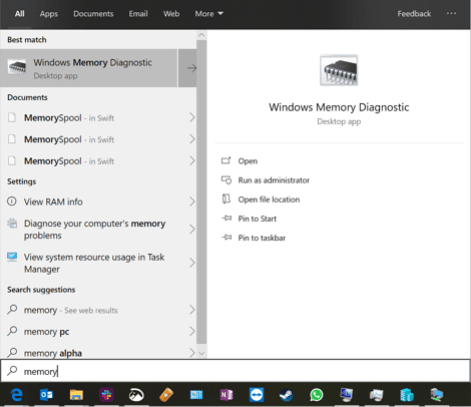Click the magnifier icon beside memory alpha

[12, 352]
